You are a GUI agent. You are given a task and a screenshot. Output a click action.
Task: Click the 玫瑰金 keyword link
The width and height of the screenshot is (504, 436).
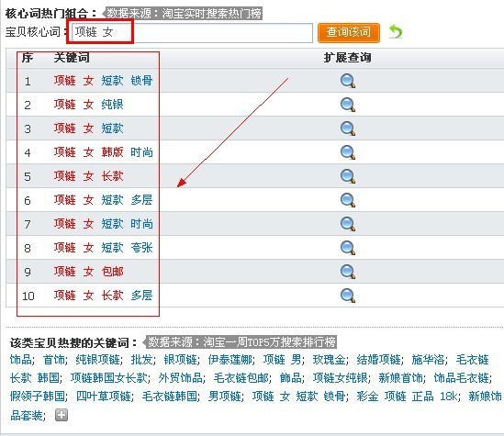[330, 360]
